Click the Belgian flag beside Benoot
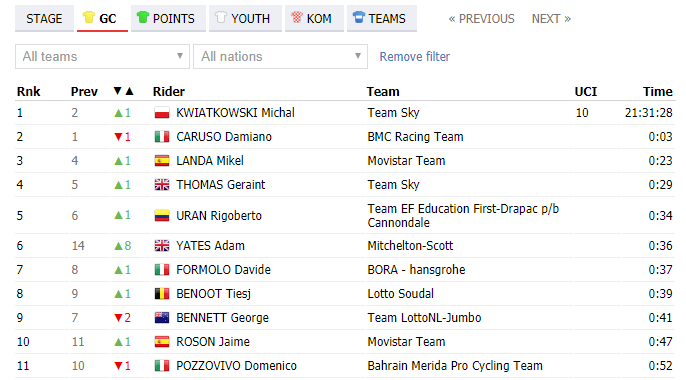Image resolution: width=686 pixels, height=380 pixels. (162, 294)
